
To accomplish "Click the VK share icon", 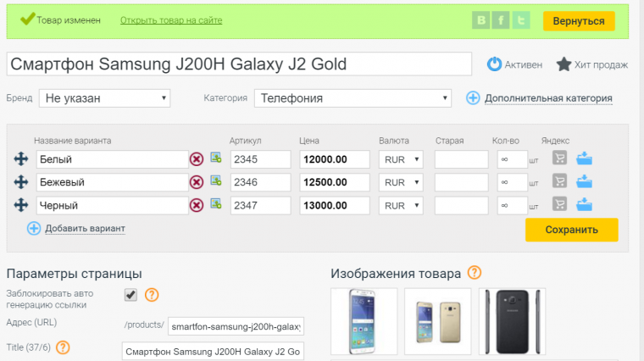I will (481, 21).
